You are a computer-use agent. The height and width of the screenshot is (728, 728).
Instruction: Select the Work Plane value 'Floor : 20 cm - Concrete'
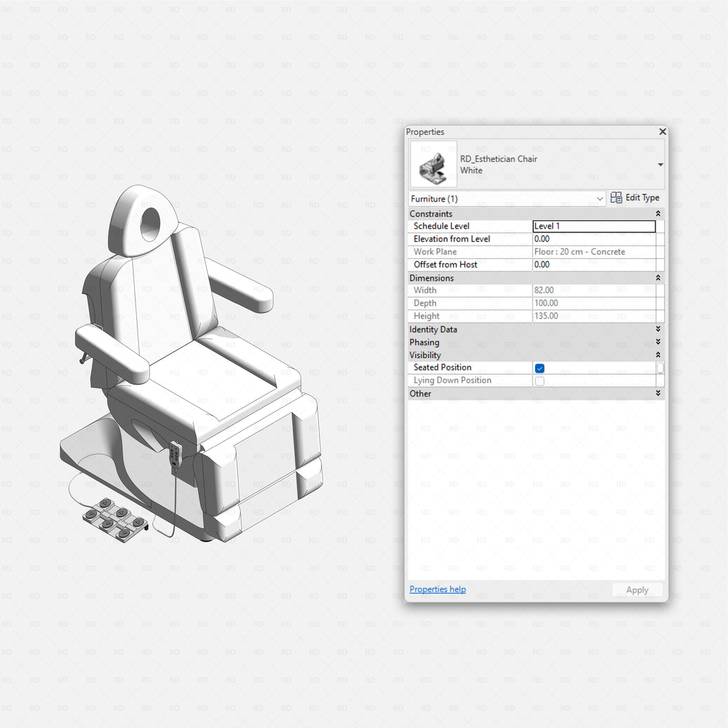coord(580,251)
